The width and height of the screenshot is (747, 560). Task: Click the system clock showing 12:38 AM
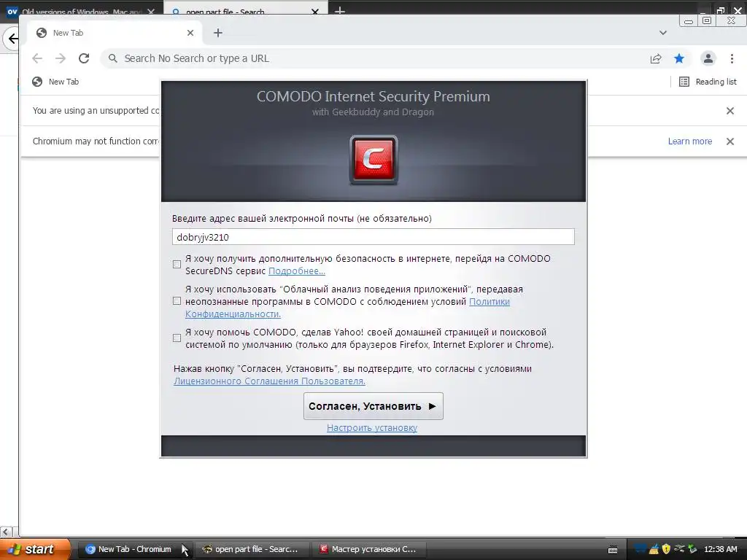[720, 549]
